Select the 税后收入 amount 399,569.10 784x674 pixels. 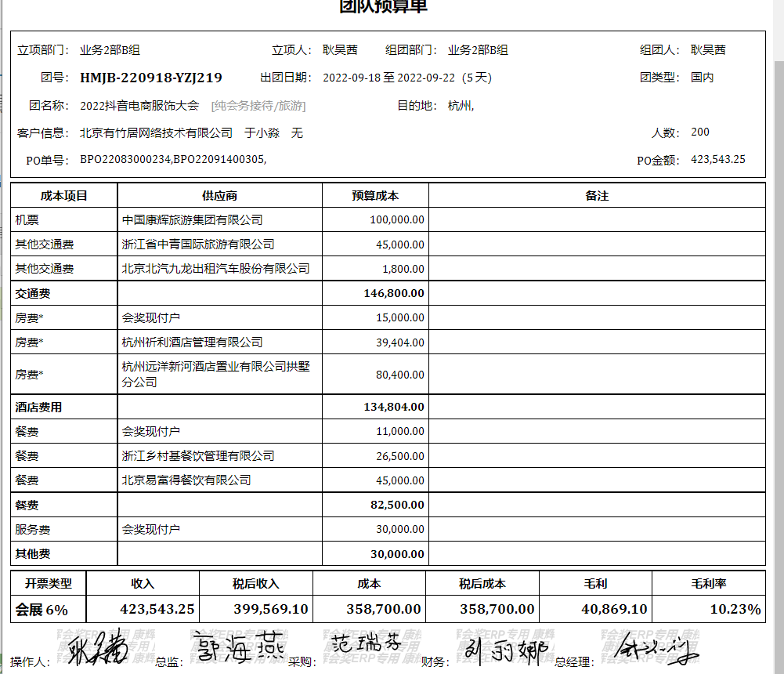coord(270,610)
